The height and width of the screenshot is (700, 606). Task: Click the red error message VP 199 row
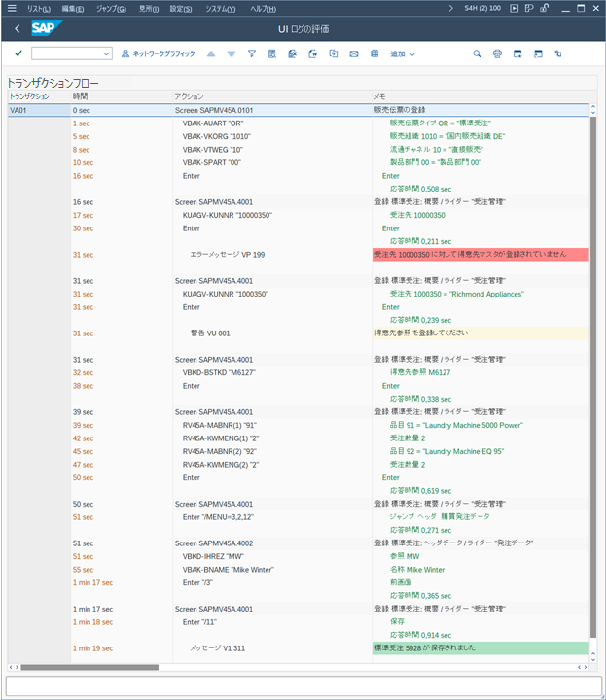(x=481, y=254)
